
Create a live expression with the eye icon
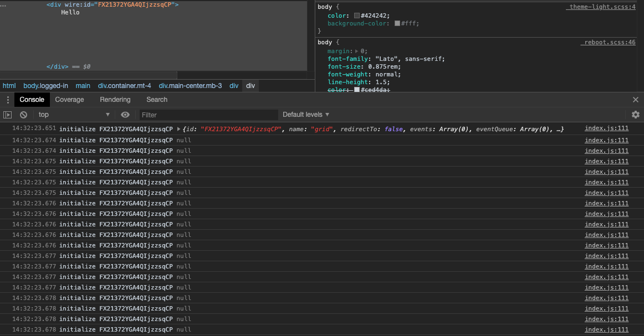[x=125, y=115]
